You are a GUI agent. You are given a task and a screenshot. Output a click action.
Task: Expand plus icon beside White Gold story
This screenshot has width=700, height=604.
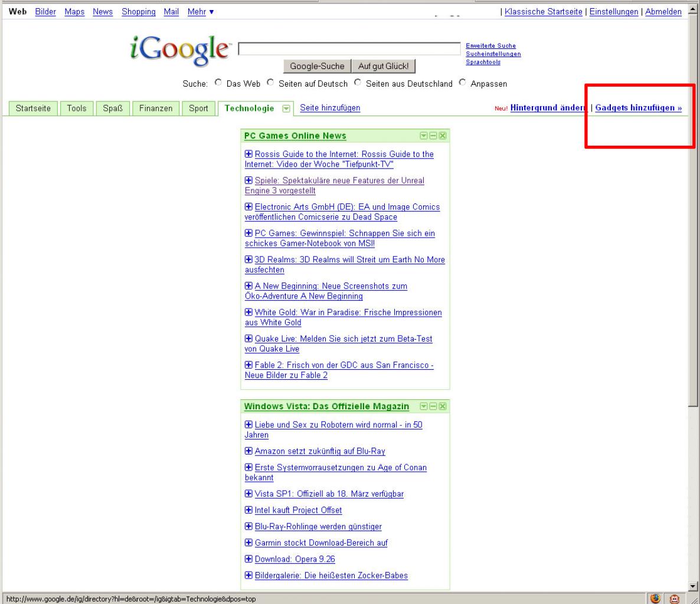[x=248, y=312]
